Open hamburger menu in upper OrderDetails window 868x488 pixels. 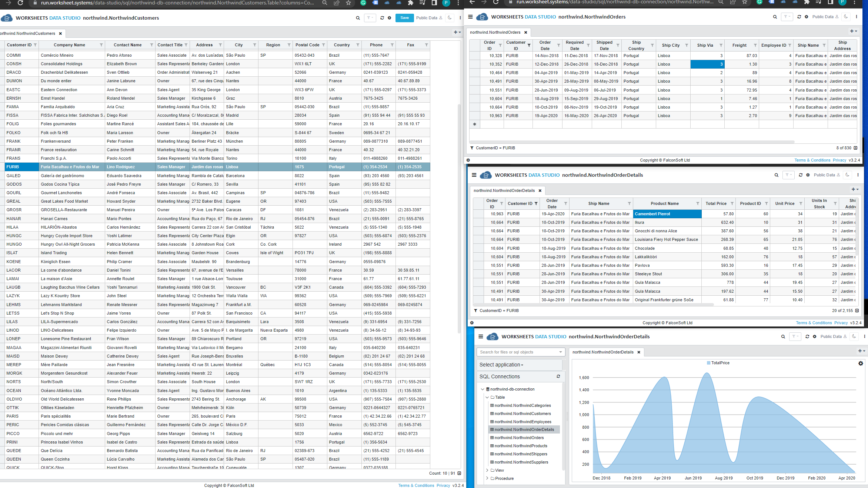[474, 175]
